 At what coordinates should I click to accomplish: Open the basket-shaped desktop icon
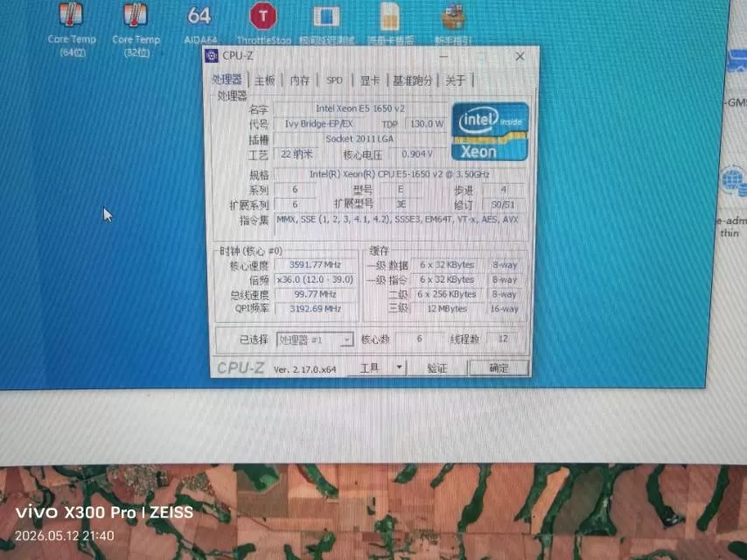click(453, 24)
